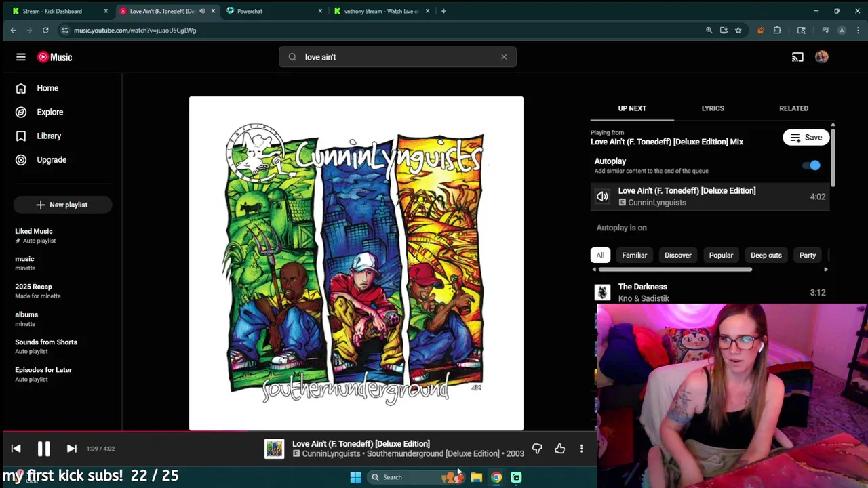Open a new browser tab
Image resolution: width=868 pixels, height=488 pixels.
point(443,11)
